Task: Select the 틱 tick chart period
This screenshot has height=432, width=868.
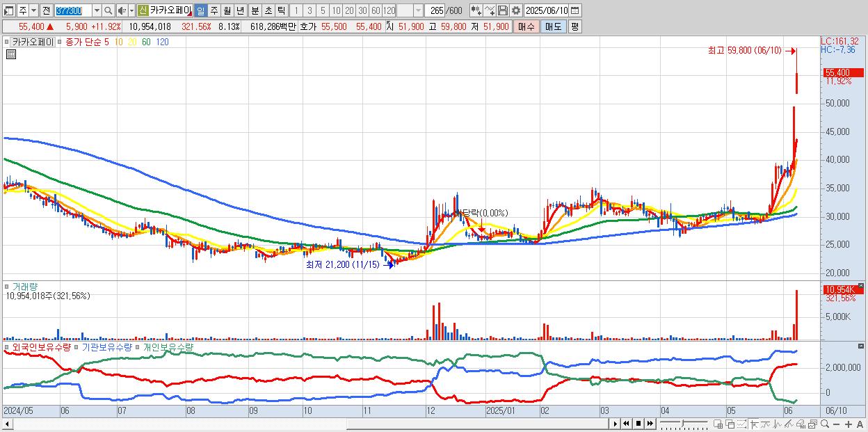Action: [281, 10]
